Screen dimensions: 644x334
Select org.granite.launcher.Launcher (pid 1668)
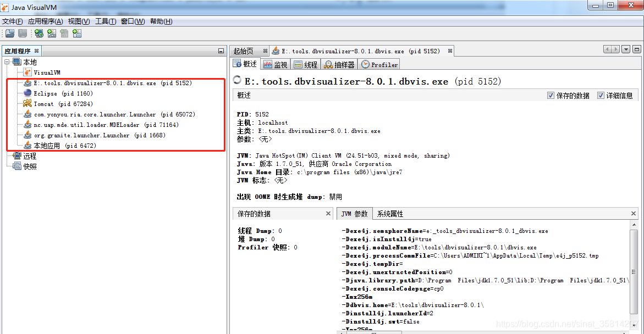(100, 135)
